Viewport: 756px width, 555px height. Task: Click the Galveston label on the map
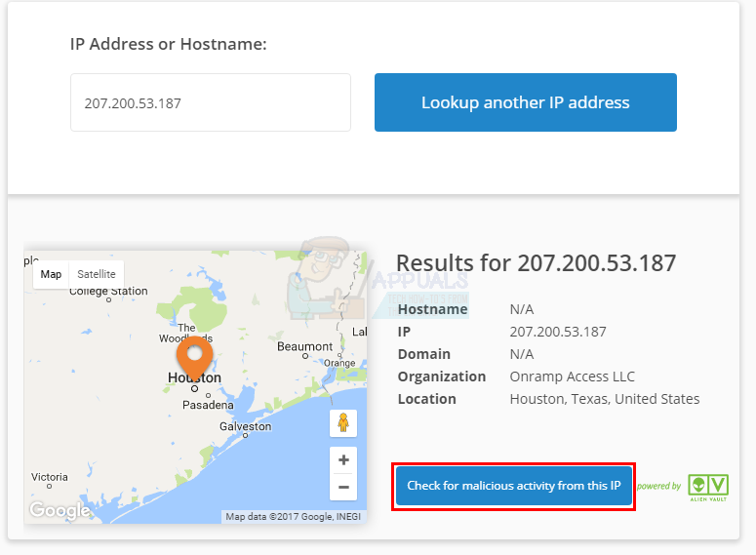tap(245, 426)
